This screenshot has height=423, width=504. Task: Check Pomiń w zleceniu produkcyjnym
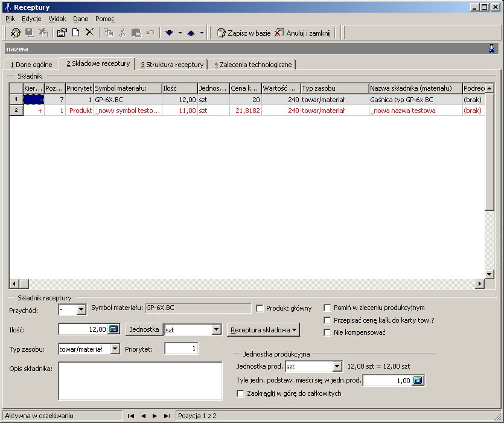pos(327,308)
